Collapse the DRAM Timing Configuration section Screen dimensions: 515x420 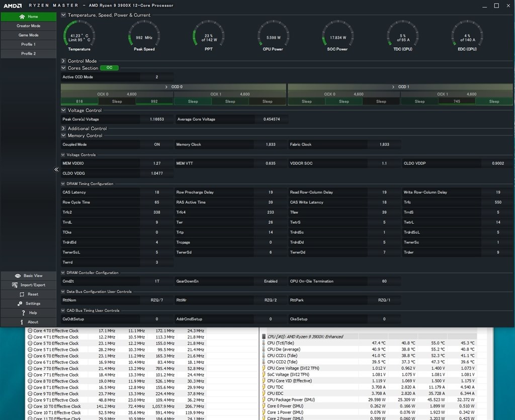(x=63, y=184)
